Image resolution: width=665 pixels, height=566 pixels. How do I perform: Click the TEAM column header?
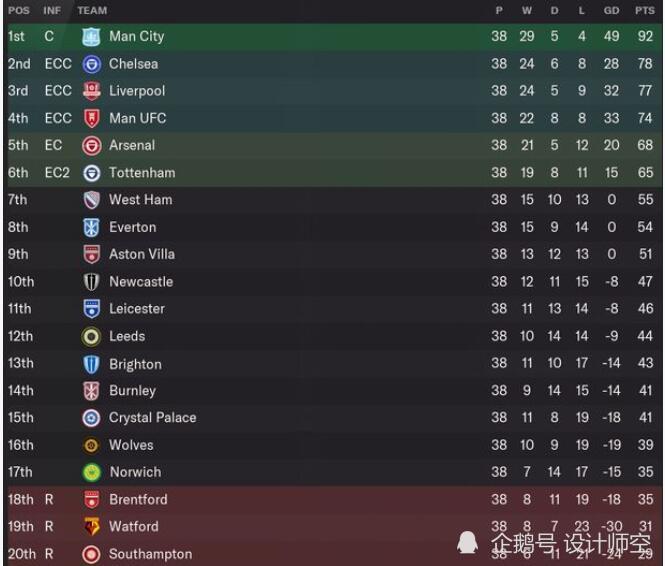pyautogui.click(x=92, y=11)
